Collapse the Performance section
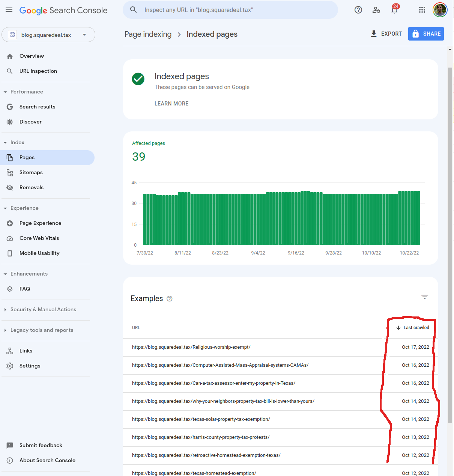The height and width of the screenshot is (476, 454). tap(5, 92)
